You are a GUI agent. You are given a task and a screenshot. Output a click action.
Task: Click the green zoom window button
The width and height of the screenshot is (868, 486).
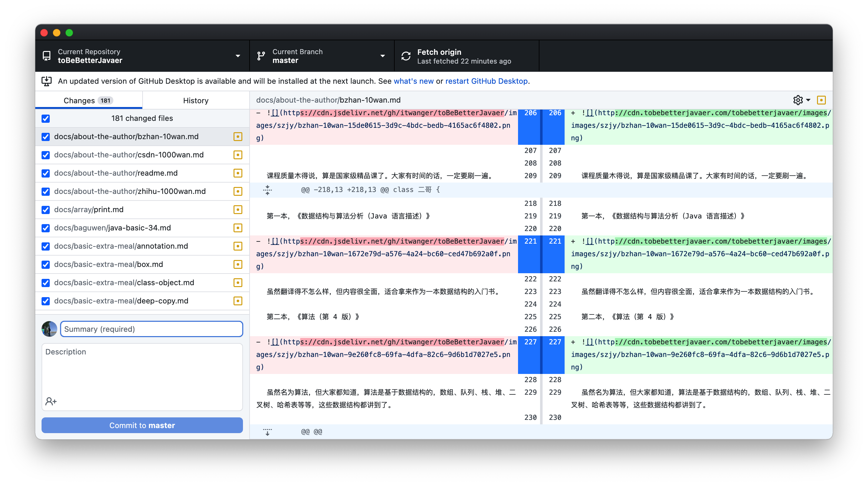[70, 33]
